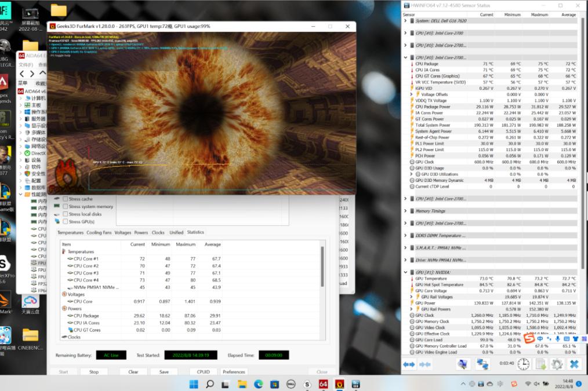588x391 pixels.
Task: Click HWiNFO network monitors icon
Action: (482, 364)
